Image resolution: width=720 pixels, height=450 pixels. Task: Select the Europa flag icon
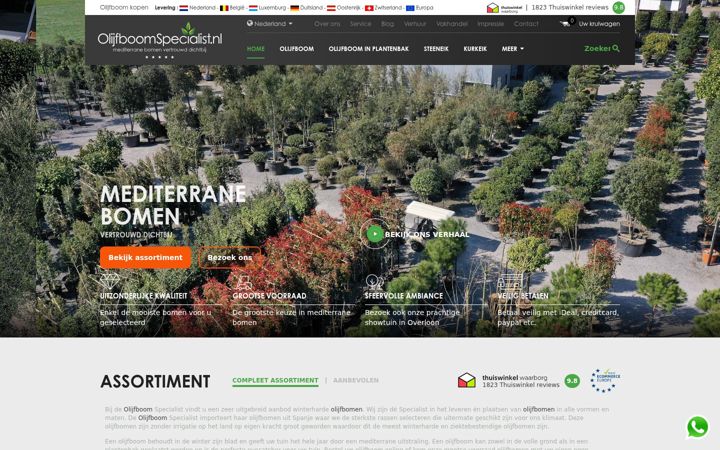tap(410, 8)
